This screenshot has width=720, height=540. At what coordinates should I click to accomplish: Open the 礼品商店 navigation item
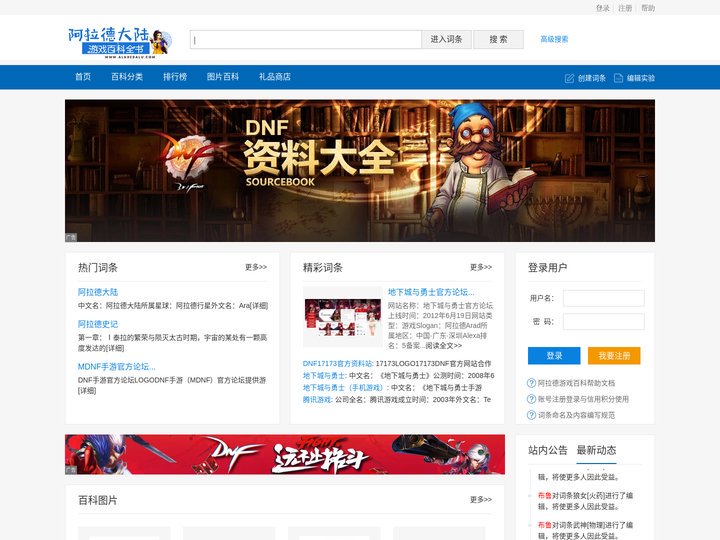275,77
